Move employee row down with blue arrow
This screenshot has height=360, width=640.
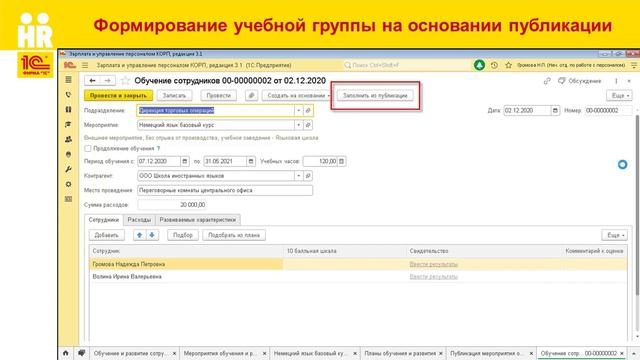coord(152,235)
